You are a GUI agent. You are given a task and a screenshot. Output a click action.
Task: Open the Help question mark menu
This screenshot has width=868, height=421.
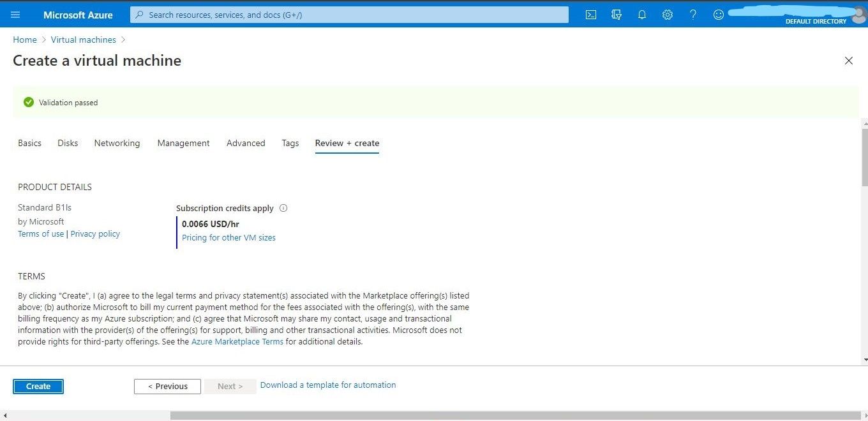tap(692, 14)
